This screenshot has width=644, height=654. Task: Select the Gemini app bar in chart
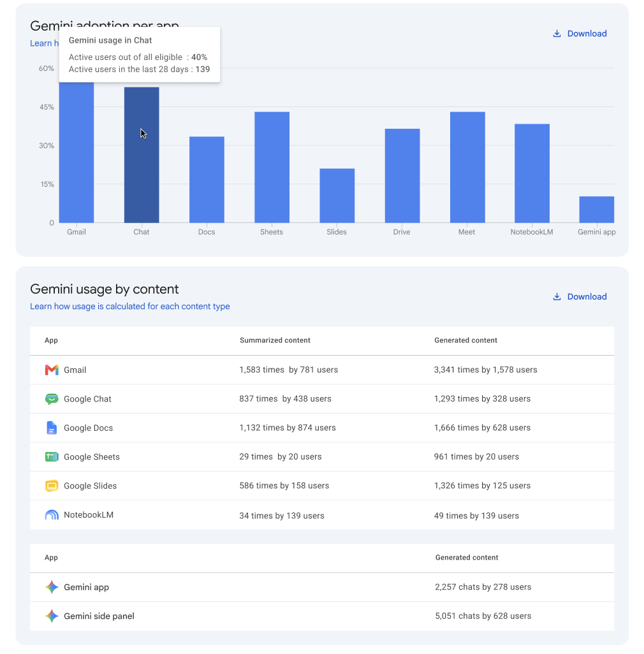tap(596, 209)
